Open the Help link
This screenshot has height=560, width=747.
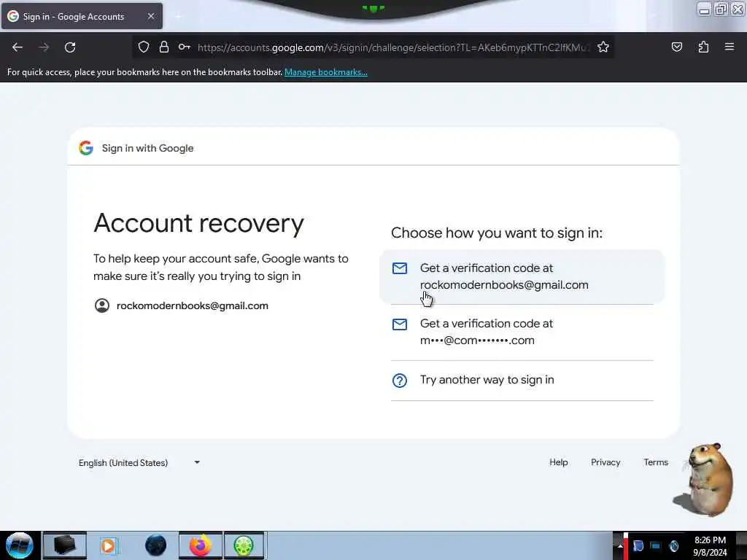click(x=558, y=462)
